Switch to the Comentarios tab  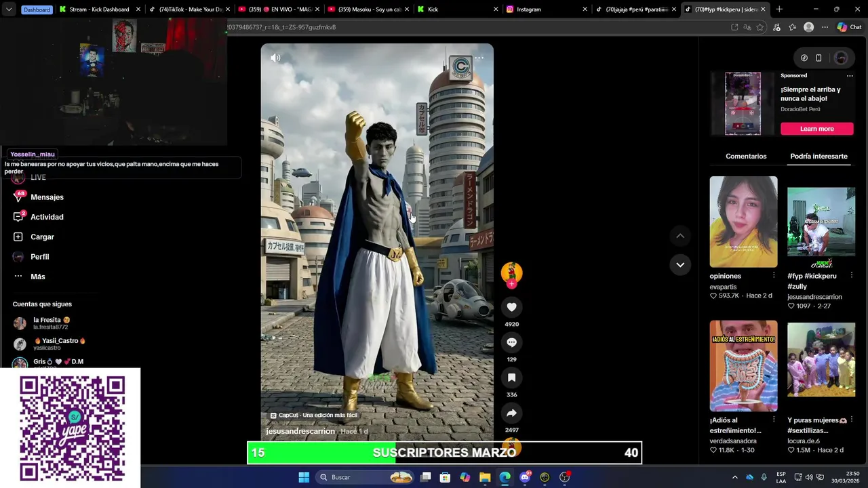tap(746, 156)
